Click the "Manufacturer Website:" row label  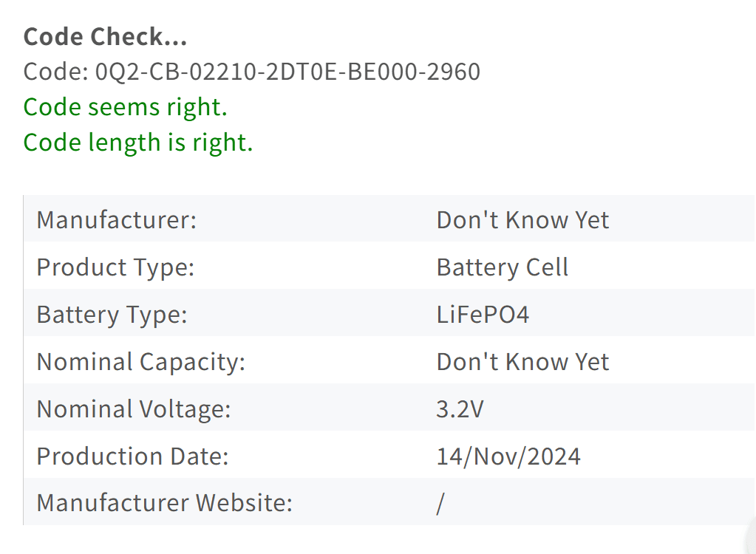(x=164, y=504)
